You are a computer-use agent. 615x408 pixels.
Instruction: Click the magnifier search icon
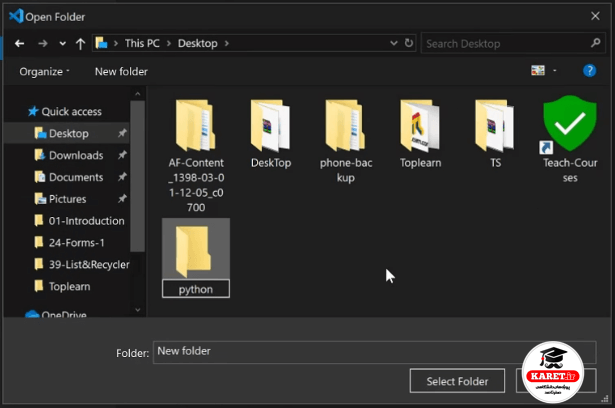point(595,42)
